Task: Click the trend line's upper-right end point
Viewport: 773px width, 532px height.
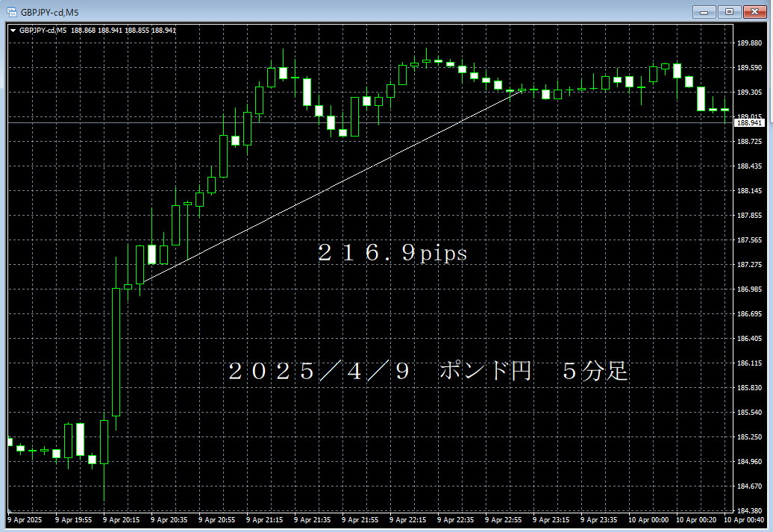Action: 522,90
